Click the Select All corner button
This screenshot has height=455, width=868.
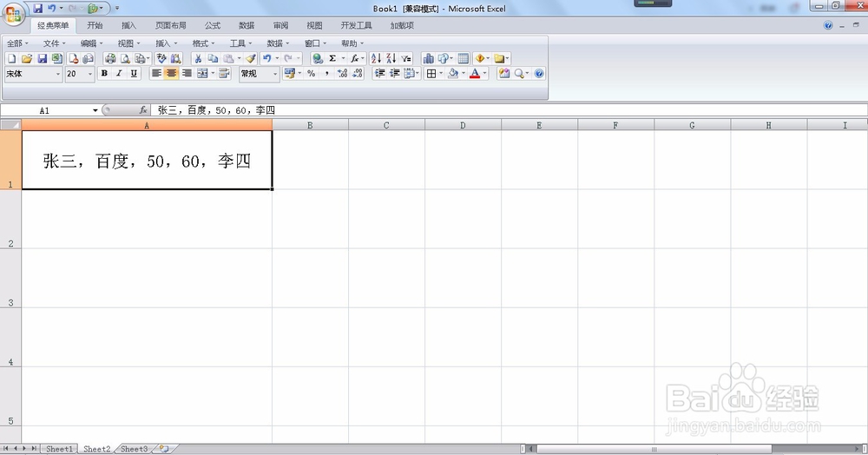pos(10,125)
